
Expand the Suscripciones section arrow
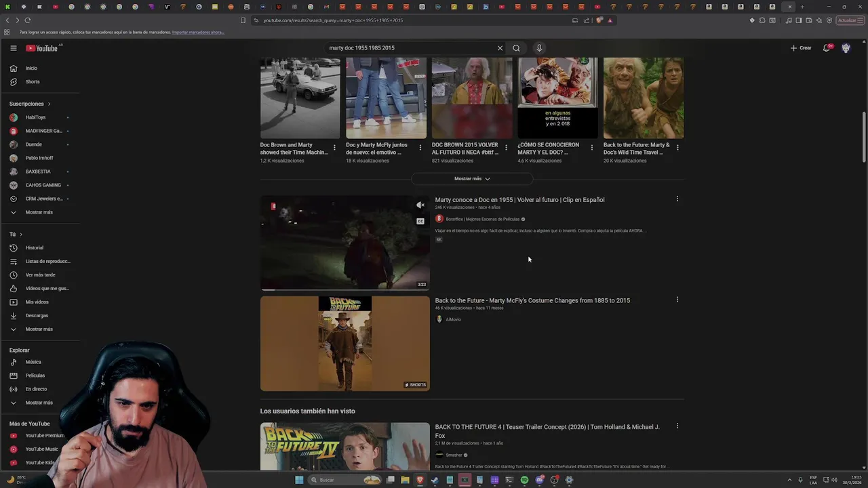click(49, 104)
